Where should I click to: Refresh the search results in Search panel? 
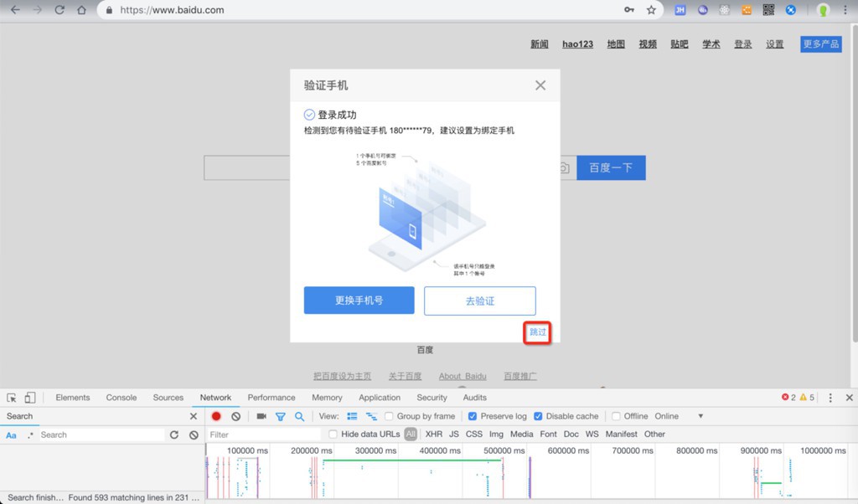[174, 435]
